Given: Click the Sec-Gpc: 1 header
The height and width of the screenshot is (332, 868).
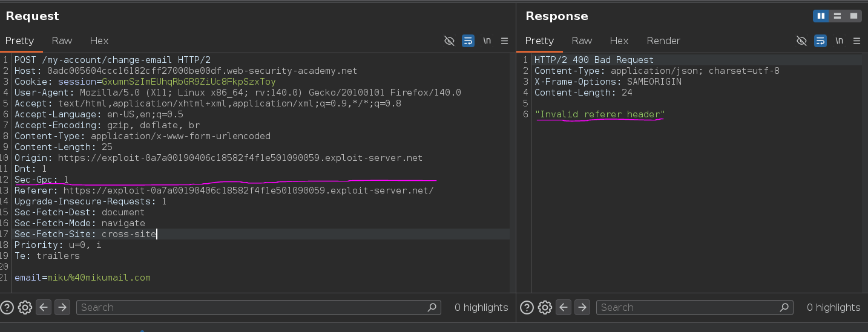Looking at the screenshot, I should [42, 180].
